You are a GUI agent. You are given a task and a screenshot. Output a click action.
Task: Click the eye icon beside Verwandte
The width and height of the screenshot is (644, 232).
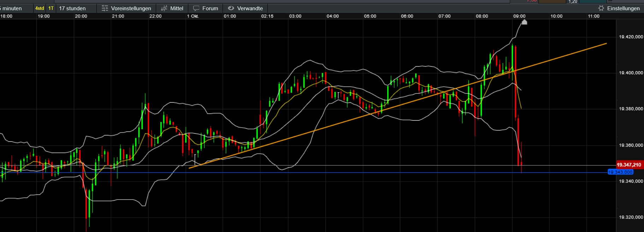tap(231, 8)
